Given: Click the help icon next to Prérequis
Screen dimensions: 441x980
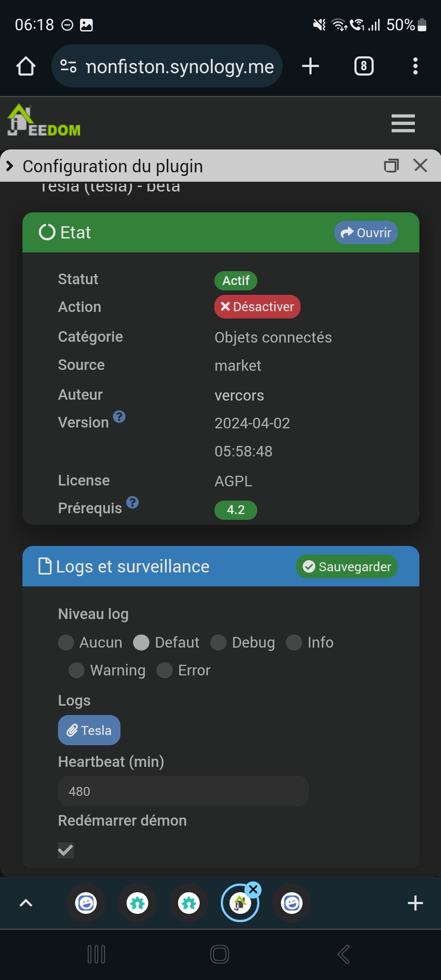Looking at the screenshot, I should coord(133,503).
